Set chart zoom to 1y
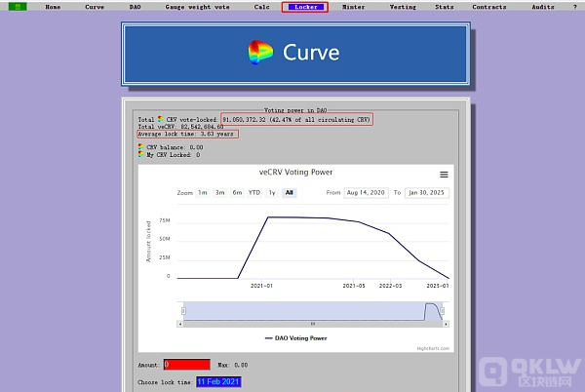Screen dimensions: 585x392 pos(272,192)
